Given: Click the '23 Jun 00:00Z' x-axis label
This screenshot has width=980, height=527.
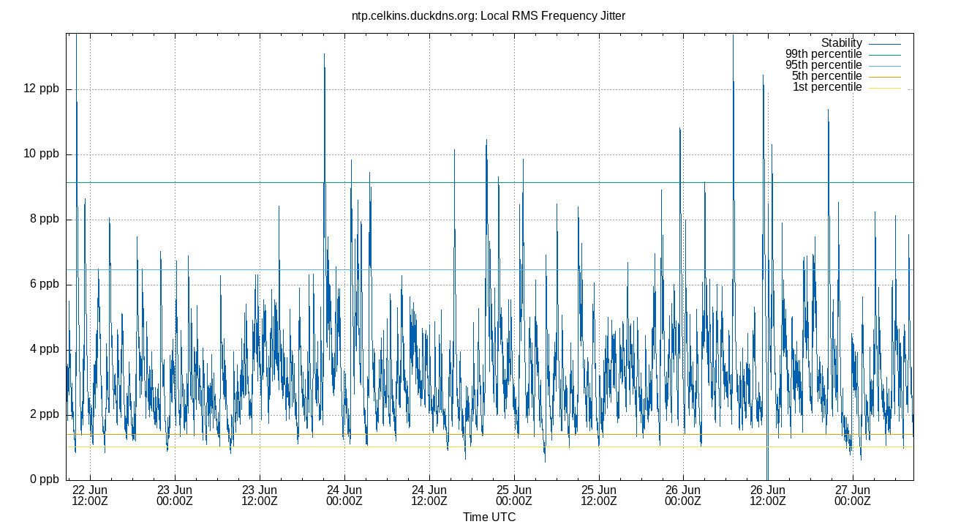Looking at the screenshot, I should (x=175, y=496).
